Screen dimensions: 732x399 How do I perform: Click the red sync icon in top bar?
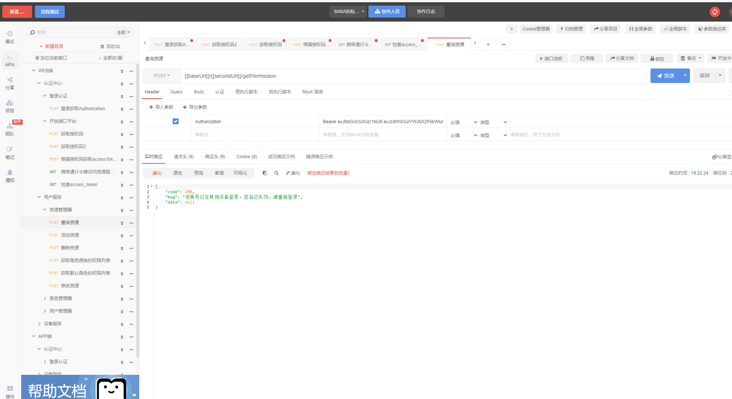pos(715,12)
